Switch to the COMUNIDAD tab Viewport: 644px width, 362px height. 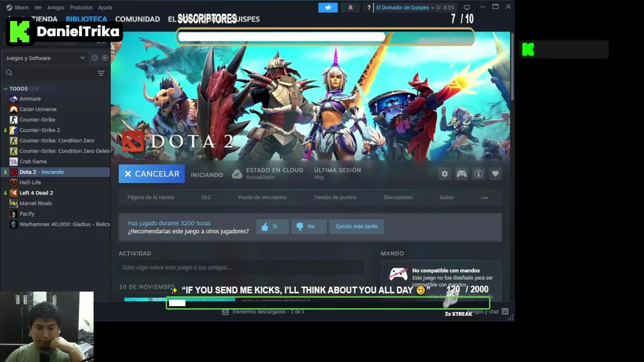(x=137, y=19)
